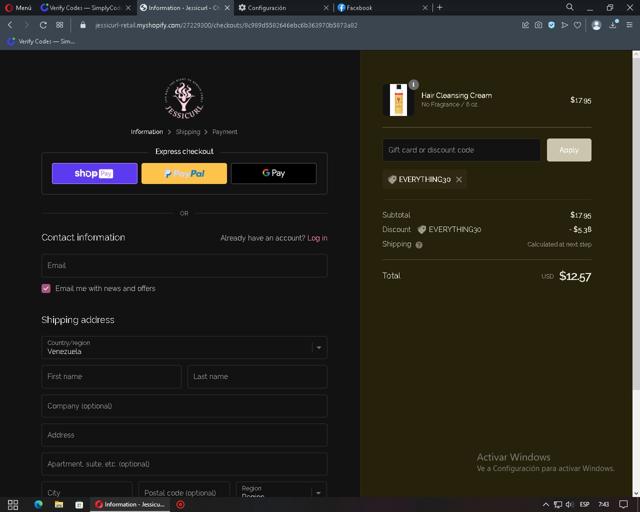This screenshot has height=512, width=640.
Task: Click the Address field
Action: pyautogui.click(x=184, y=435)
